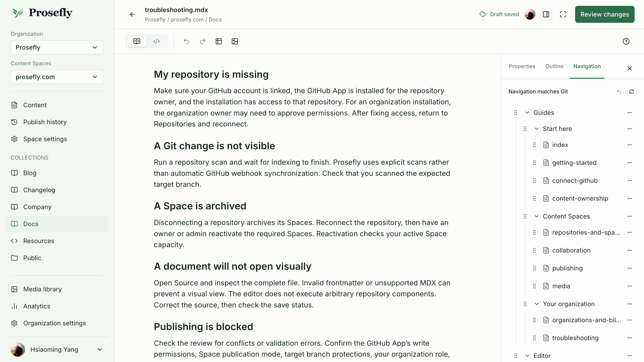Viewport: 644px width, 362px height.
Task: Go back using the left arrow icon
Action: pos(132,14)
